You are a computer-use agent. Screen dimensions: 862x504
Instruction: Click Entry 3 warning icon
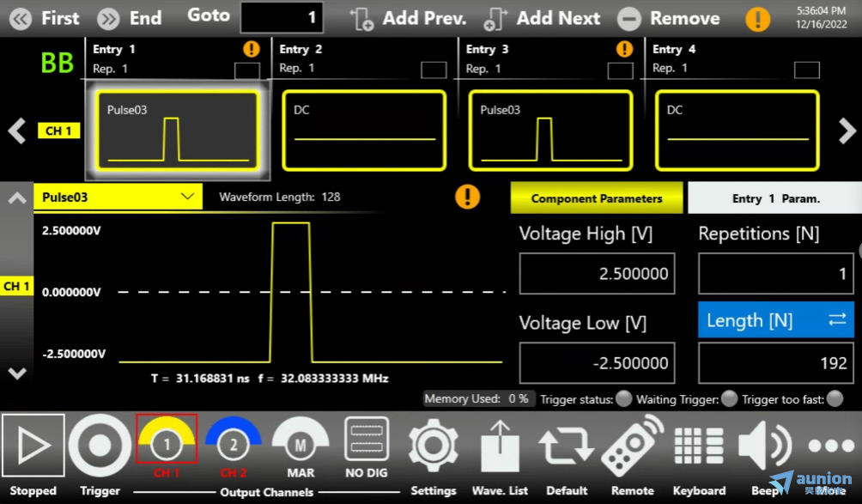tap(624, 49)
